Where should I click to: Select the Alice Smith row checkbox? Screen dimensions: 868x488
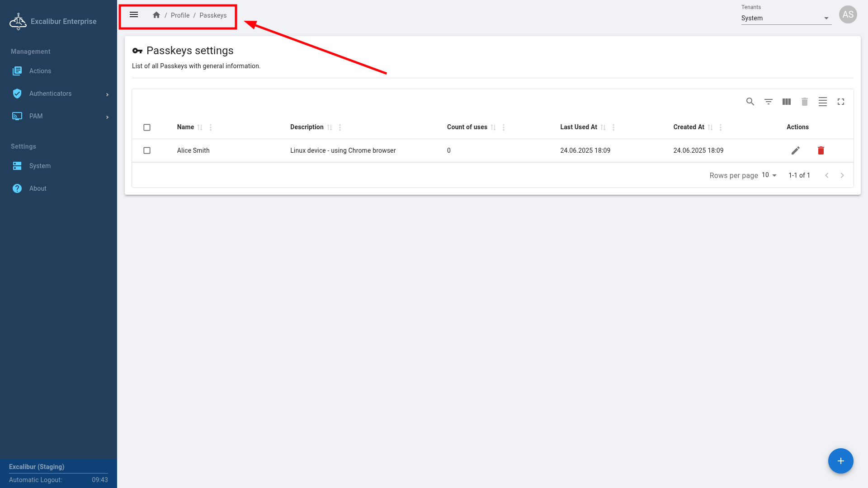click(147, 150)
